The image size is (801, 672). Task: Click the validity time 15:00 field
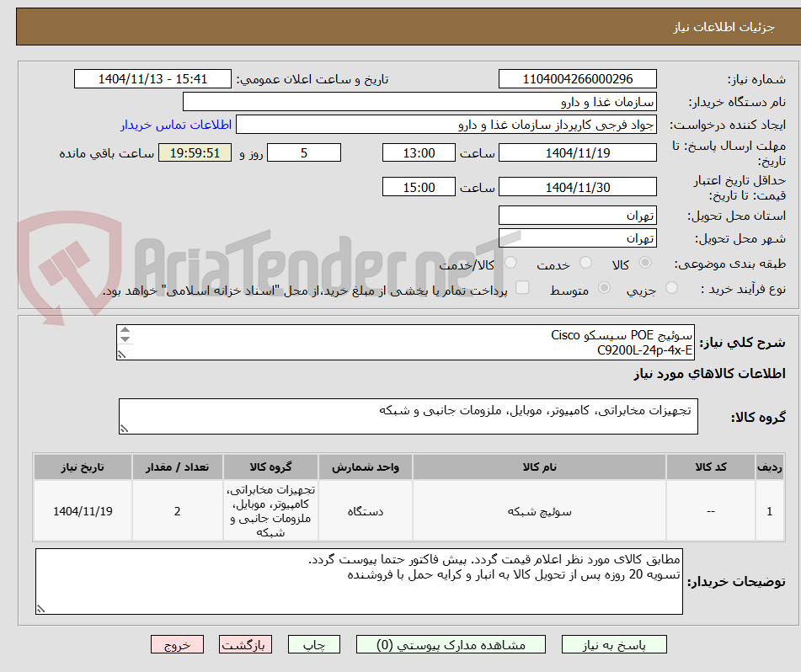[419, 187]
